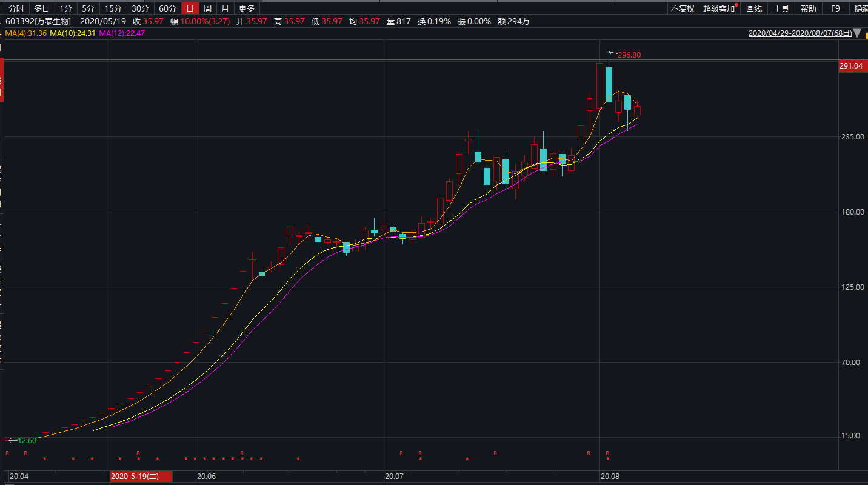Viewport: 868px width, 485px height.
Task: Click the red notification dot on 超级叠加
Action: tap(736, 5)
